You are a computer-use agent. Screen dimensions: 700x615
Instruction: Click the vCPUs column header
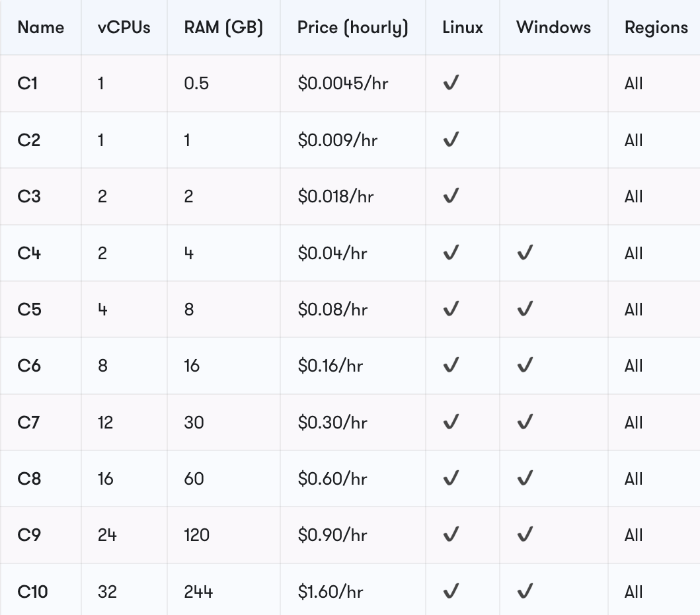pos(124,27)
